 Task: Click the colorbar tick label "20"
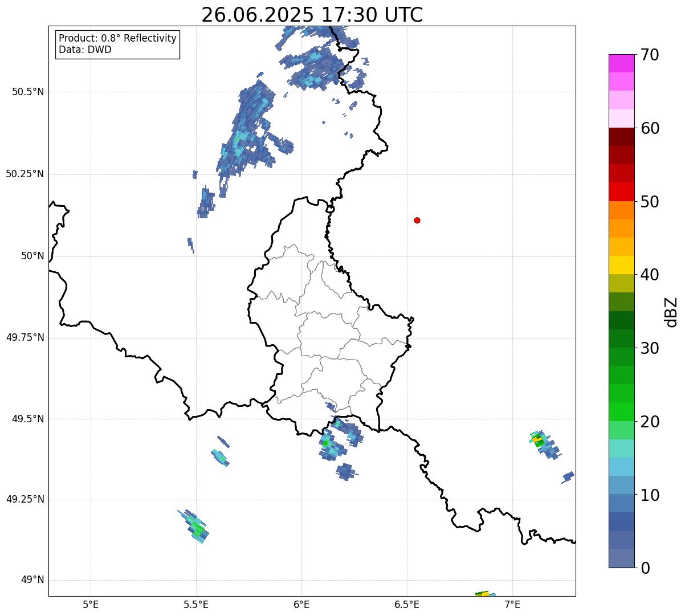click(650, 422)
